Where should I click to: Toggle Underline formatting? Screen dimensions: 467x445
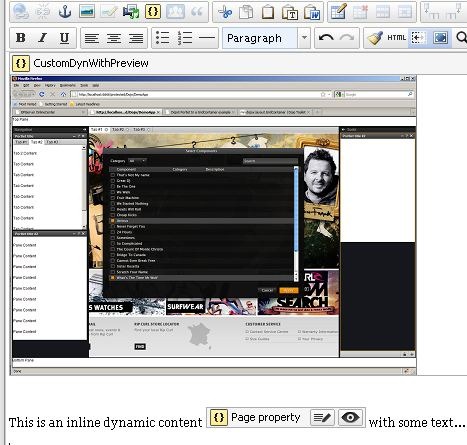point(64,38)
